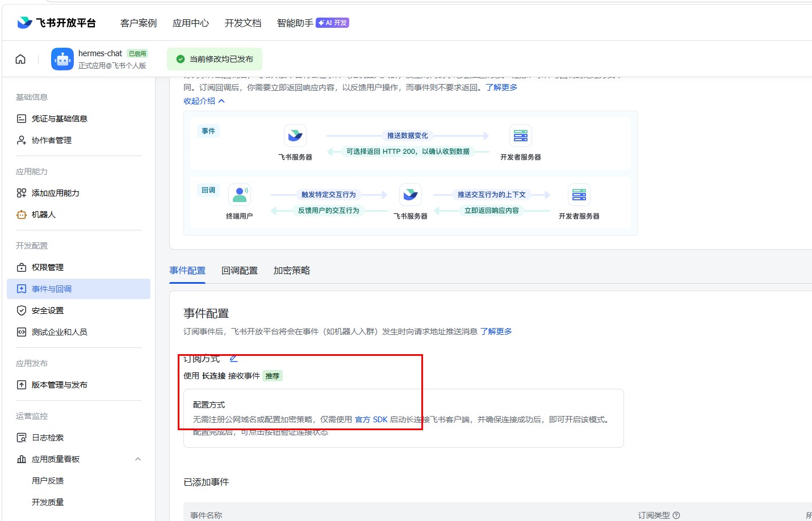Collapse the 应用质量看板 section

(x=138, y=459)
